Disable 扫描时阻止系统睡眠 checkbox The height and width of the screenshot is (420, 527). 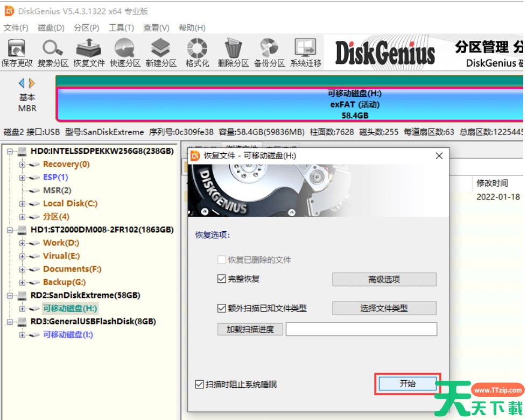[x=200, y=385]
